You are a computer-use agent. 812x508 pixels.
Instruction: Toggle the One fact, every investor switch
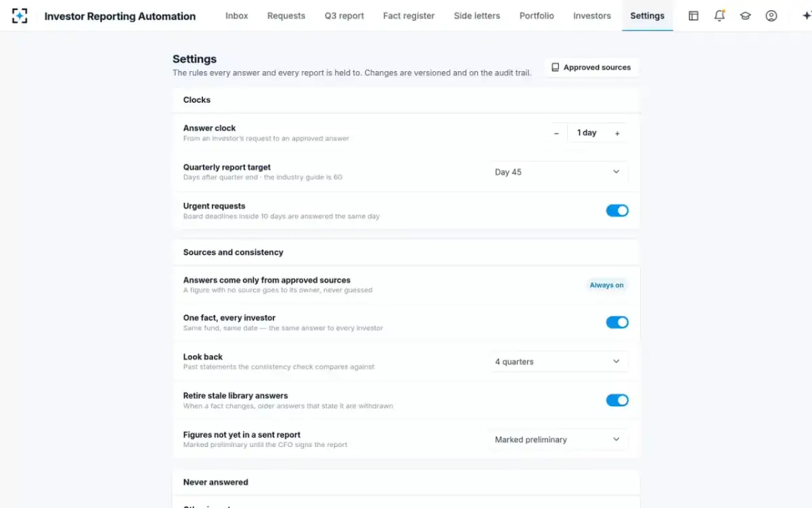[x=617, y=322]
